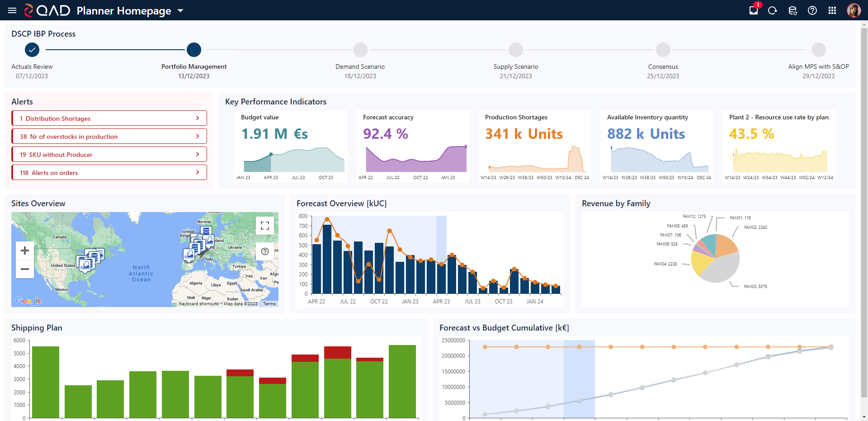
Task: Open the help question mark icon
Action: (x=812, y=10)
